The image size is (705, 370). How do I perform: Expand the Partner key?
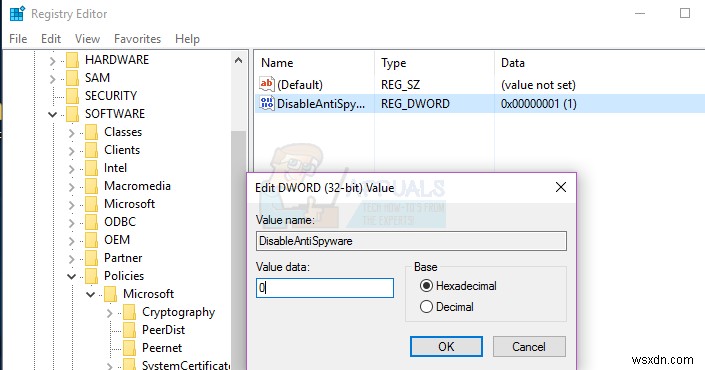click(x=71, y=259)
